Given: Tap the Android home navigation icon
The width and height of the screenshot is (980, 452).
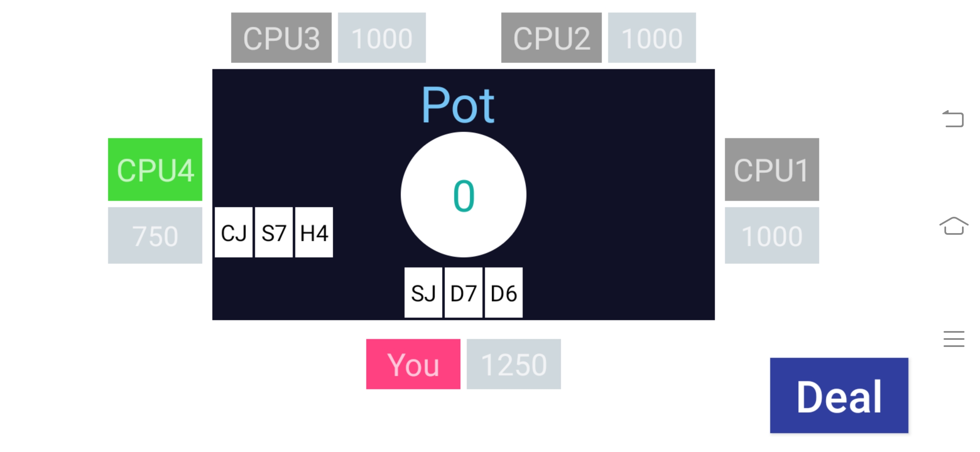Looking at the screenshot, I should pos(954,226).
